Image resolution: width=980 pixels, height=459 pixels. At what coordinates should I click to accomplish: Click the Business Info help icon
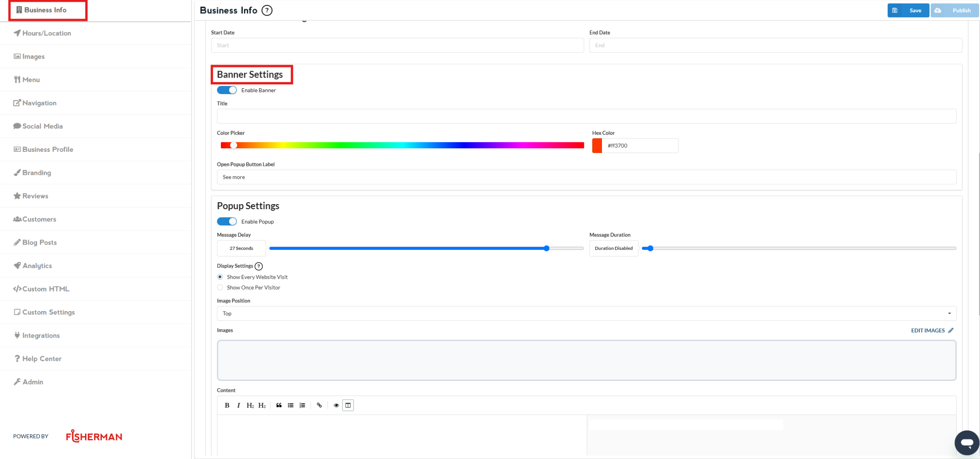pyautogui.click(x=267, y=11)
